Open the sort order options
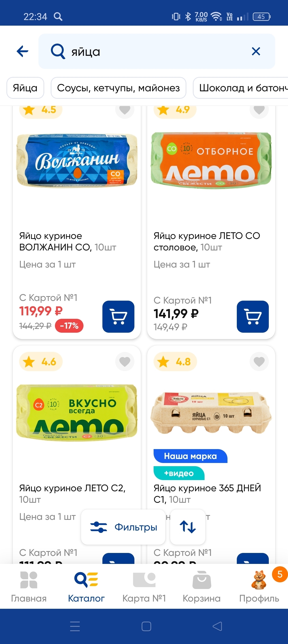 click(188, 527)
